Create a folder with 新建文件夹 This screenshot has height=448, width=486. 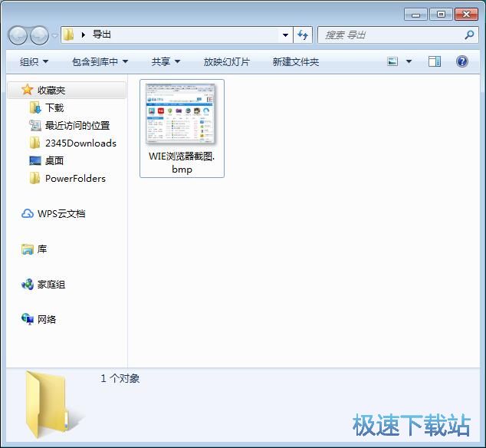(x=295, y=61)
